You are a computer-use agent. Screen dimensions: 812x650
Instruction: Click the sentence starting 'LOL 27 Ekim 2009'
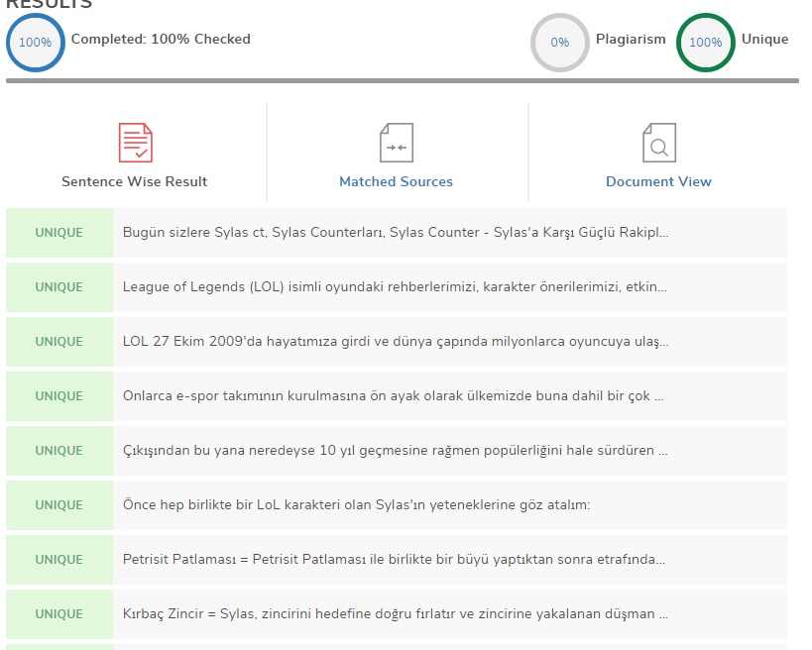pyautogui.click(x=396, y=342)
